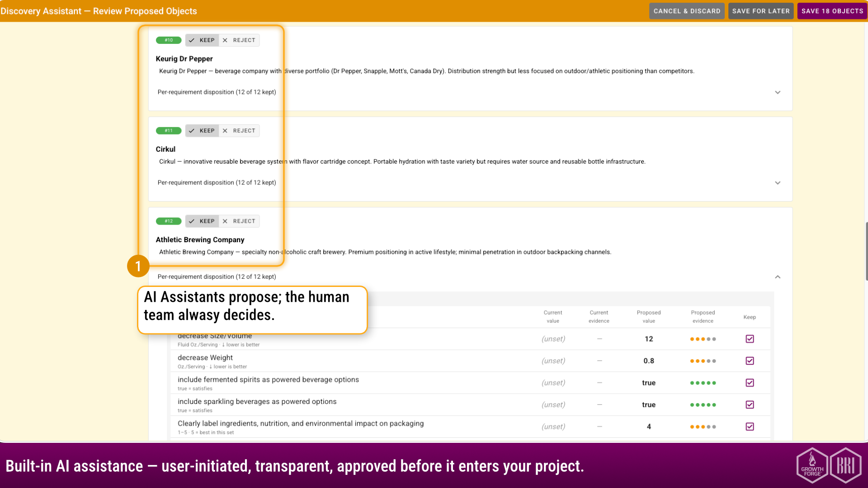The height and width of the screenshot is (488, 868).
Task: Uncheck Keep for fermented spirits row
Action: (x=750, y=383)
